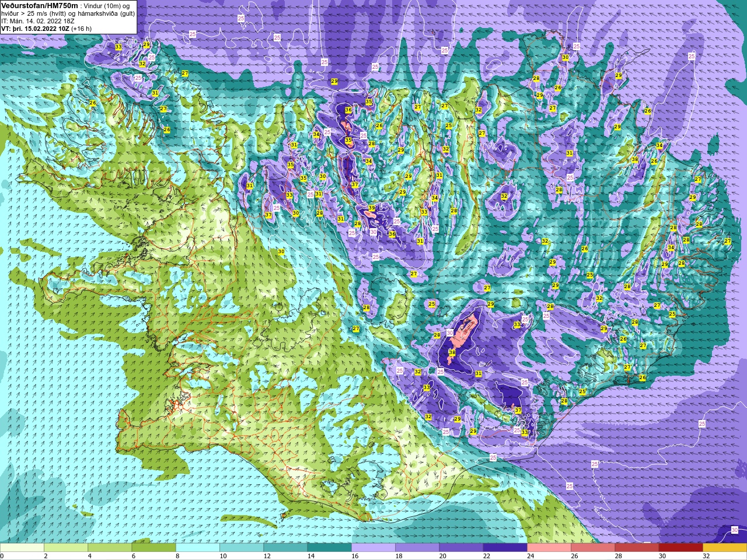
Task: Click the legend scale number 6
Action: (133, 556)
